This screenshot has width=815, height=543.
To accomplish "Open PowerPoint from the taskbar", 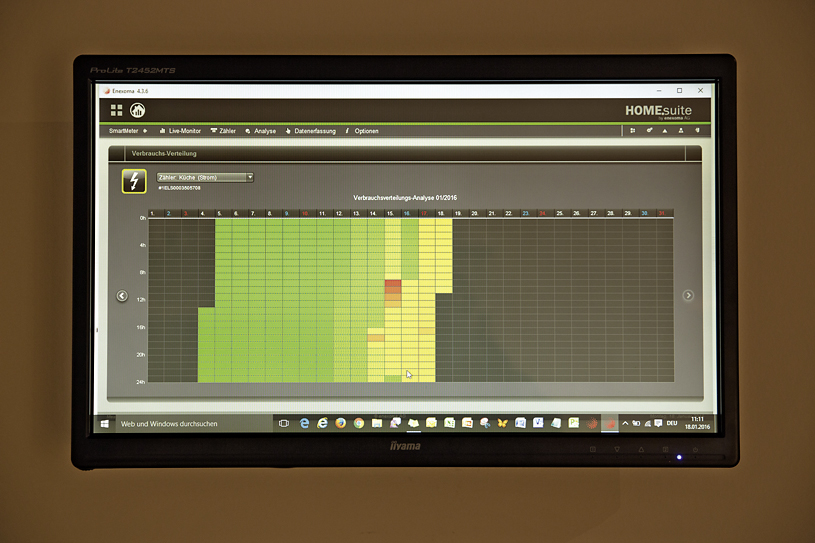I will point(467,423).
